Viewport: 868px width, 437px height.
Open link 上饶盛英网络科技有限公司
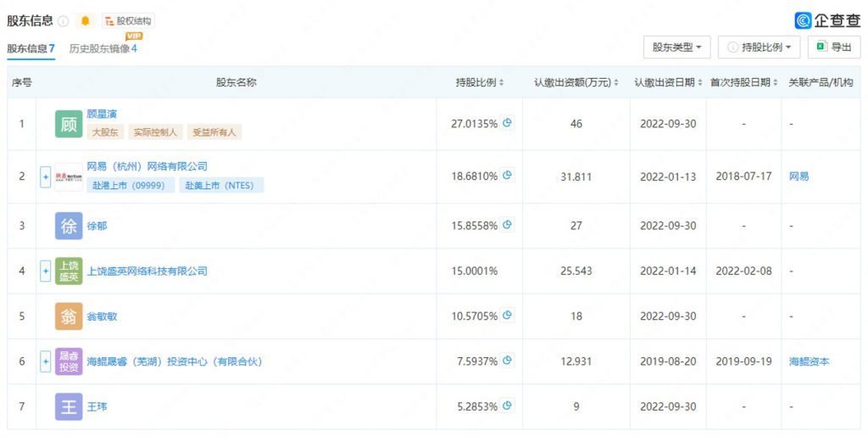(147, 271)
